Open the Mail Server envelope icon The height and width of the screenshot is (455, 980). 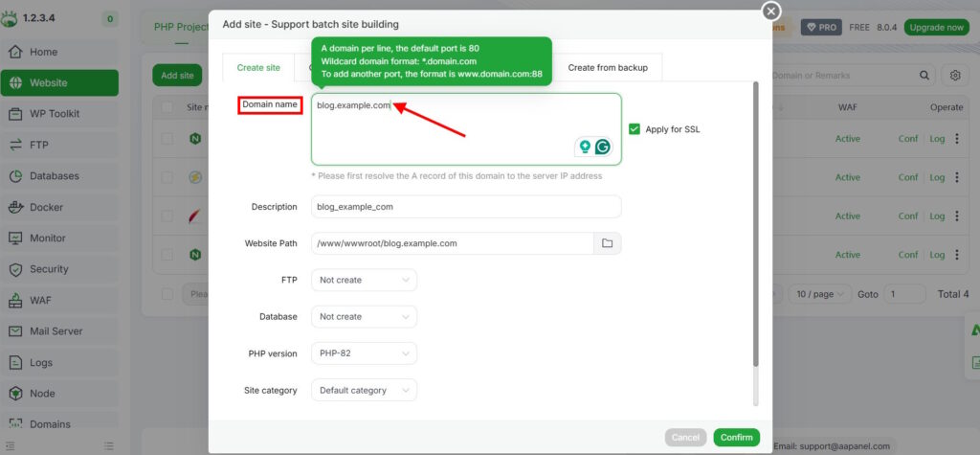click(x=16, y=331)
